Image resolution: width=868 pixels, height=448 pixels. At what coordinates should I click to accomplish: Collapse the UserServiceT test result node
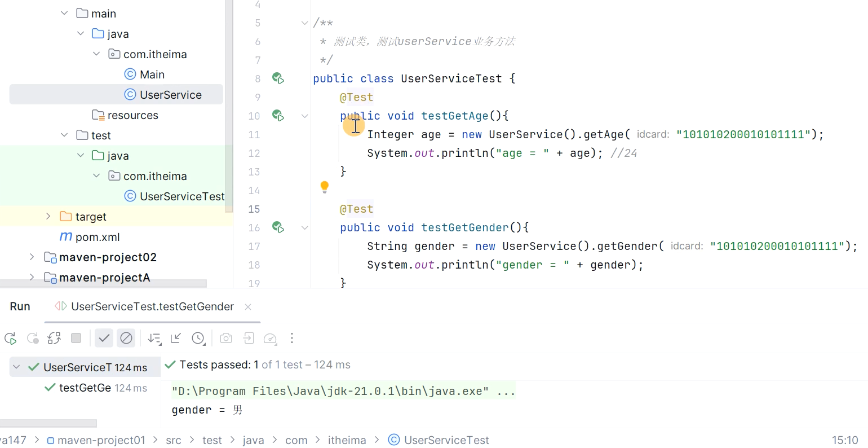point(16,367)
